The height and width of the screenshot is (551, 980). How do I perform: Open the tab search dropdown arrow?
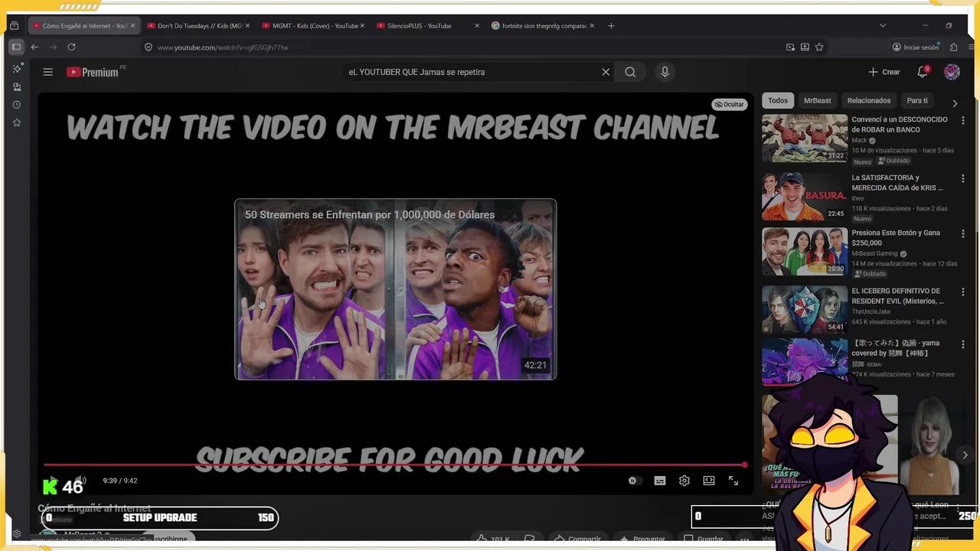tap(883, 25)
